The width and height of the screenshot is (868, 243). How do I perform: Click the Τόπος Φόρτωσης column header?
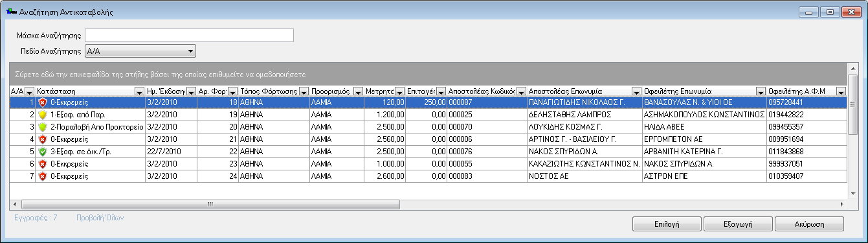click(x=274, y=91)
